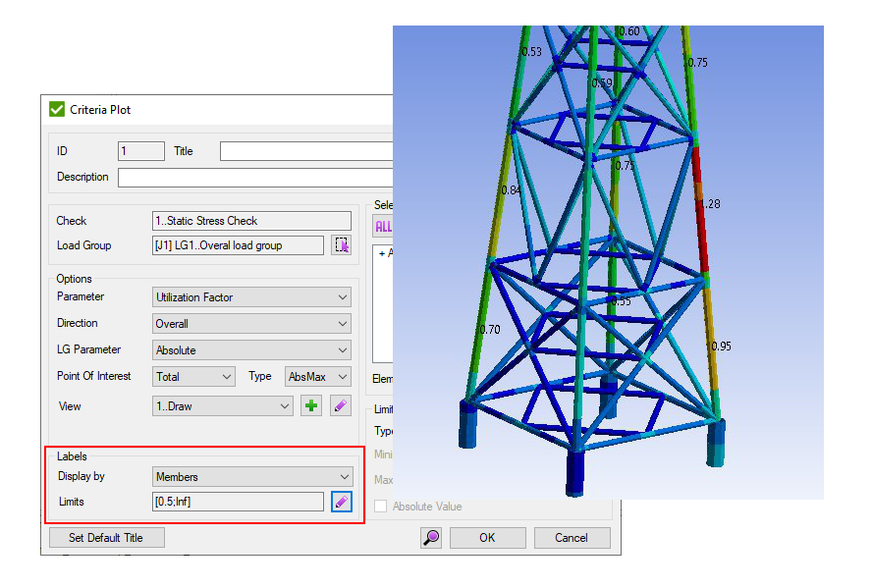Open the Point Of Interest Total dropdown
The height and width of the screenshot is (588, 872).
[193, 376]
